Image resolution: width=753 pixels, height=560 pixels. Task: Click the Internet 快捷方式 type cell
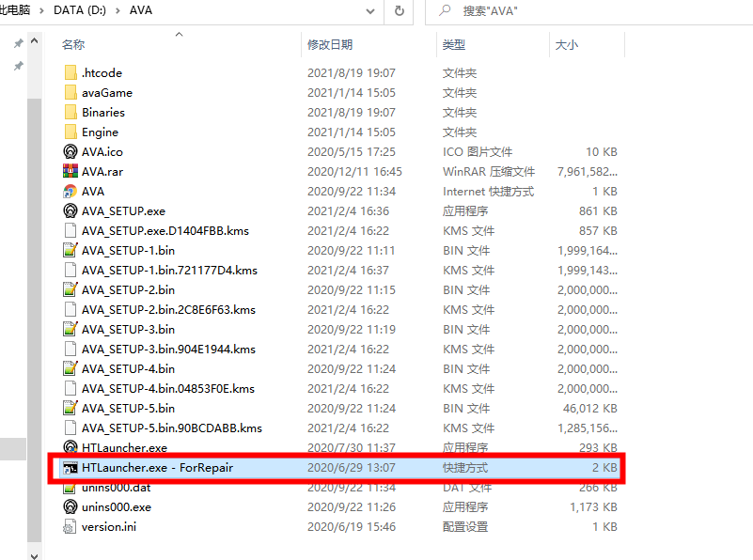pyautogui.click(x=489, y=191)
